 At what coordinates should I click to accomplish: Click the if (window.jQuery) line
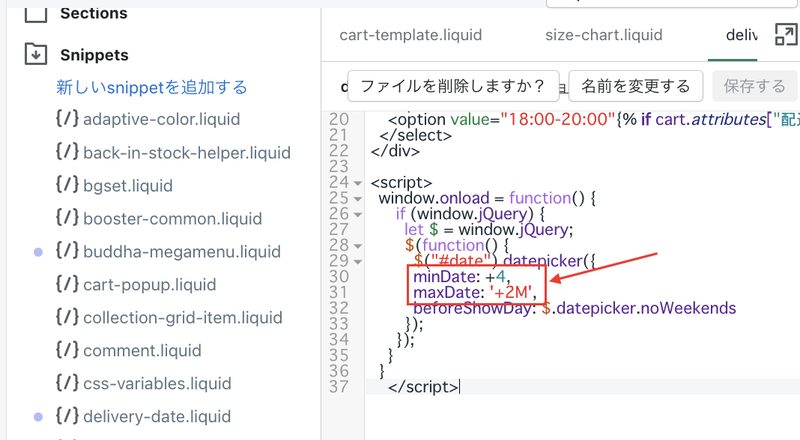pos(470,214)
